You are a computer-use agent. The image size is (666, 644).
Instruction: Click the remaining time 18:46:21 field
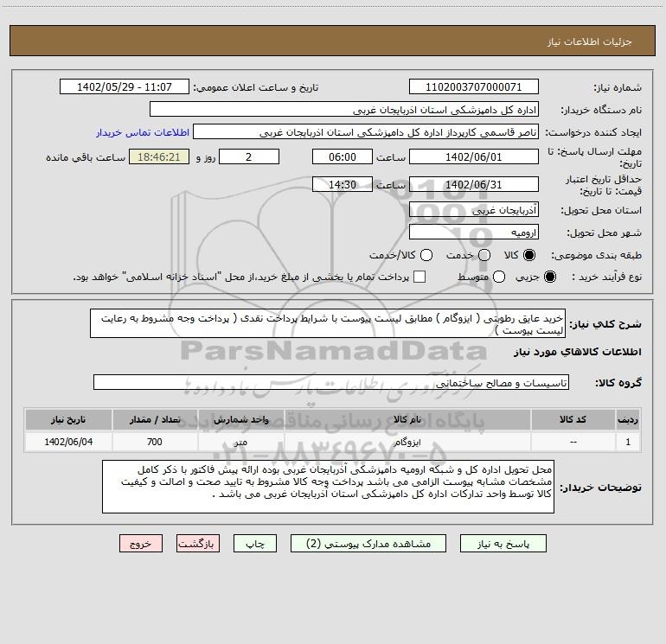coord(159,156)
